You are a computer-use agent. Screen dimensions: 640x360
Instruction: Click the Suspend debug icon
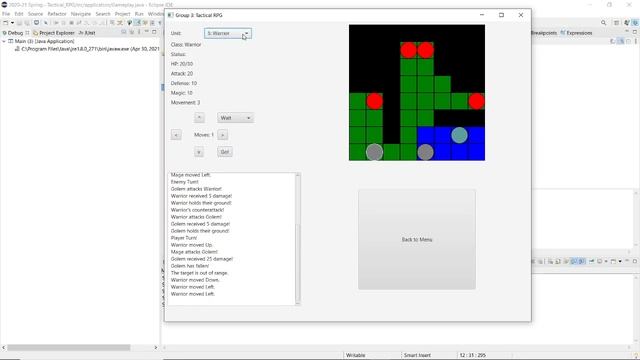[x=63, y=23]
